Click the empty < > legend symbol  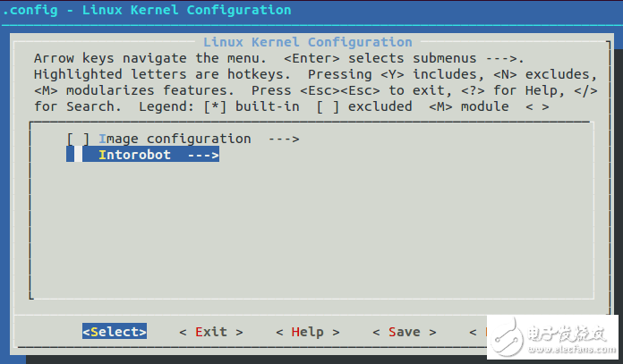click(536, 106)
